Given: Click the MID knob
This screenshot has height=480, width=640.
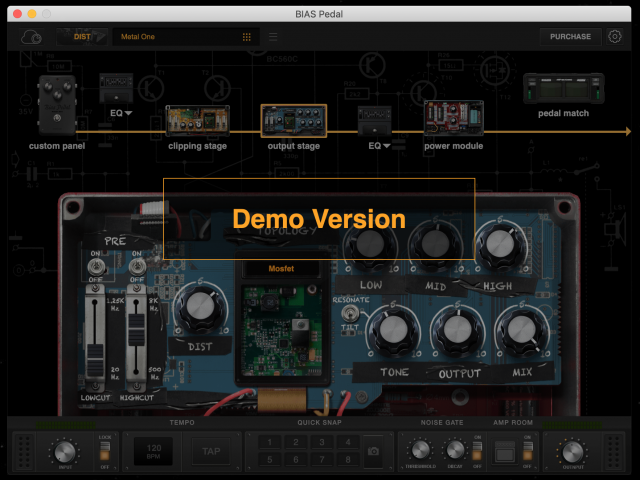Looking at the screenshot, I should tap(435, 245).
